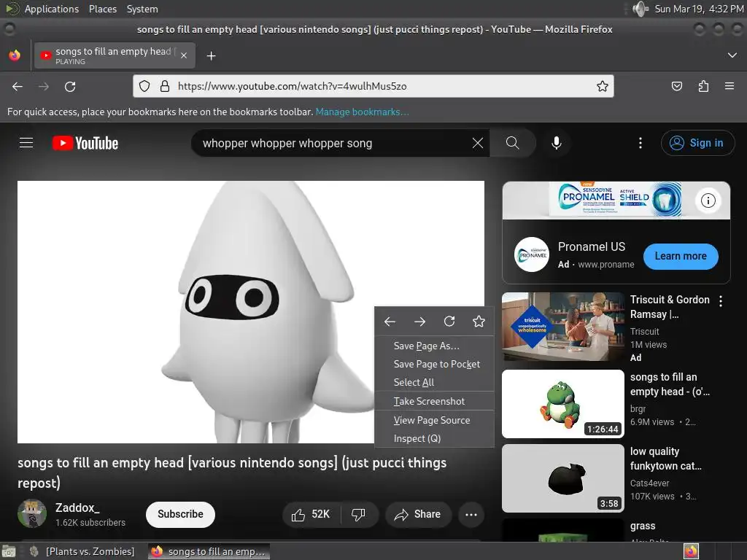
Task: Choose Save Page to Pocket
Action: pos(434,365)
